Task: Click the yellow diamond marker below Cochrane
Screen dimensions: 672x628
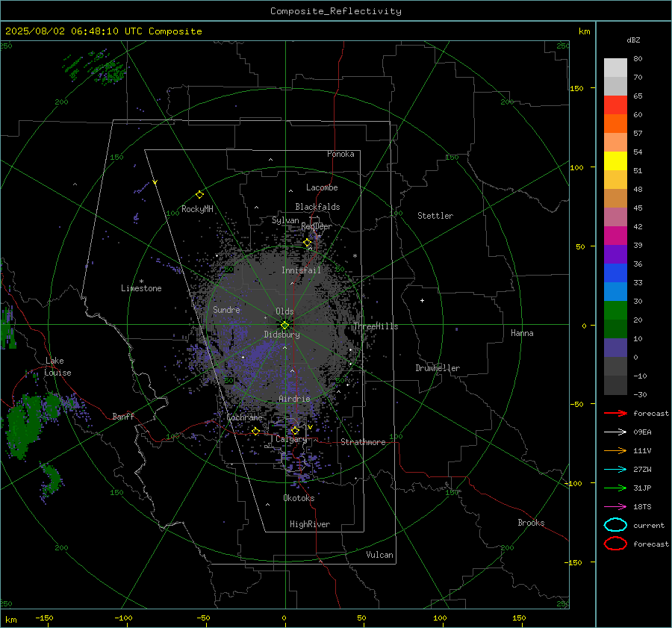Action: 256,431
